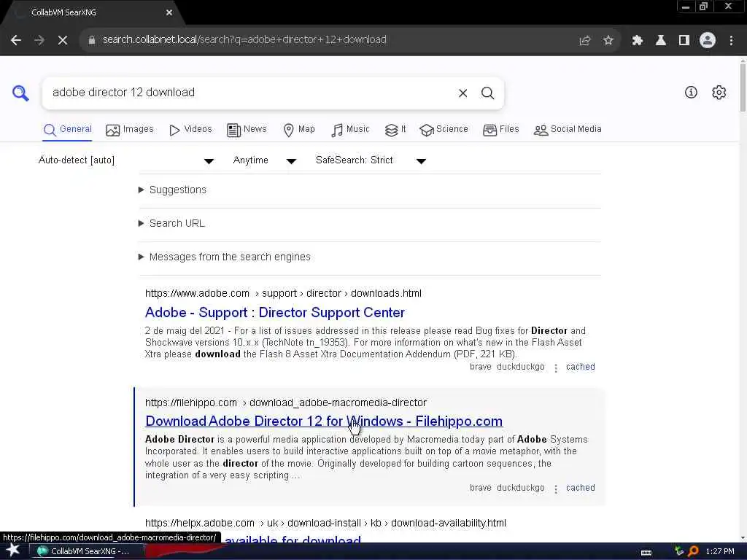
Task: Click the orange search tray icon
Action: pos(693,551)
